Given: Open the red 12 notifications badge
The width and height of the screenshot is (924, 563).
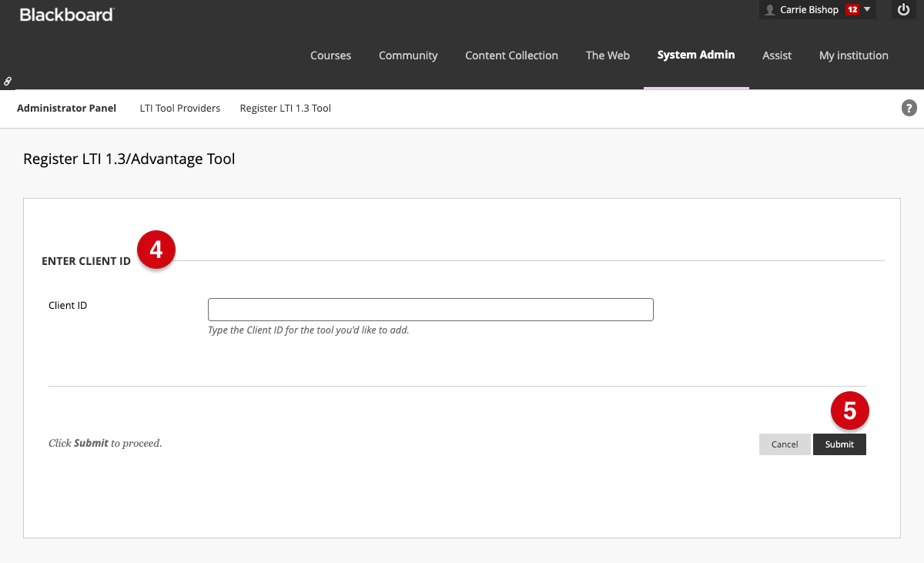Looking at the screenshot, I should (x=852, y=10).
